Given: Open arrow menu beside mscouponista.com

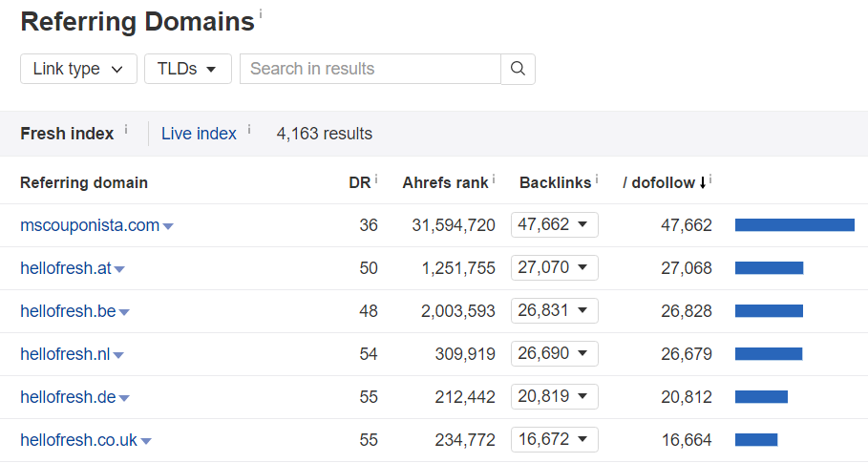Looking at the screenshot, I should [x=168, y=226].
